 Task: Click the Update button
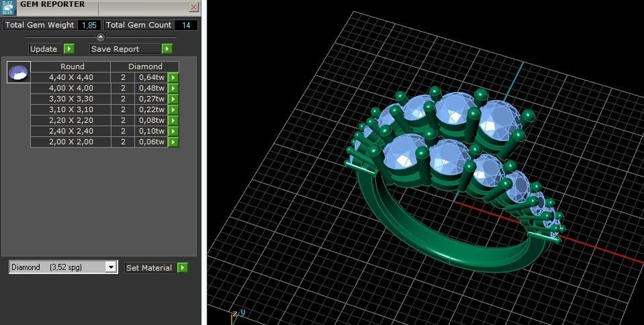click(x=45, y=49)
